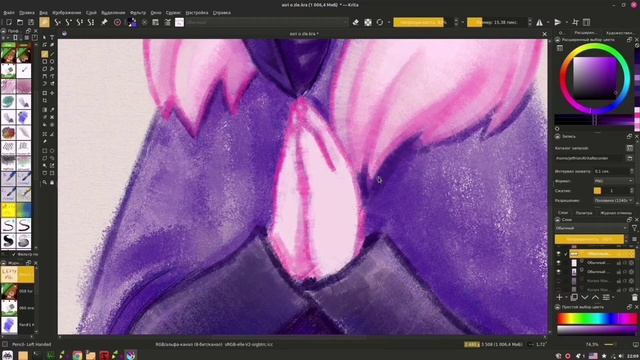
Task: Adjust brush size slider in top toolbar
Action: pyautogui.click(x=497, y=22)
